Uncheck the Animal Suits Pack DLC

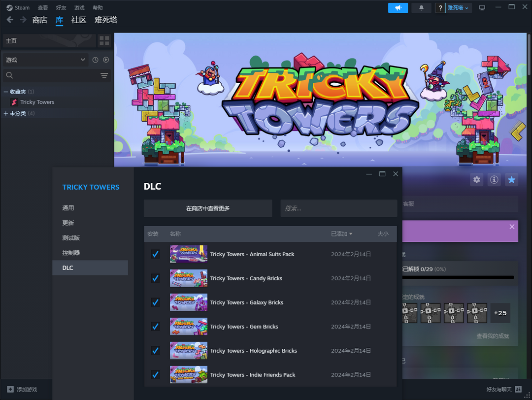(x=155, y=254)
